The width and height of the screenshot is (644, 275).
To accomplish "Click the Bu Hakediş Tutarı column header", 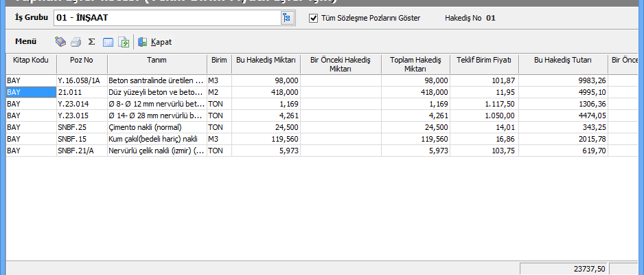I will pos(563,60).
